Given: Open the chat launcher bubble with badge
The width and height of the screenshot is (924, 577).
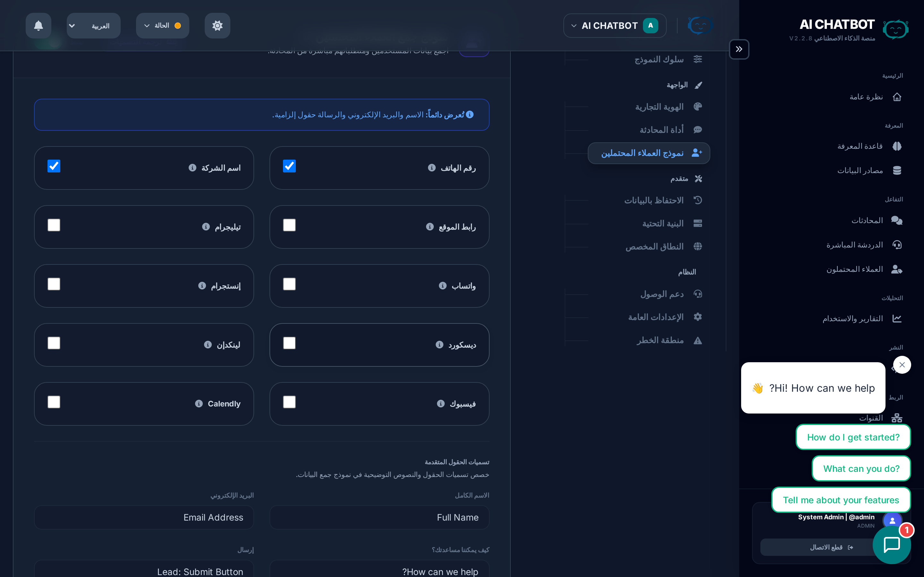Looking at the screenshot, I should click(892, 544).
